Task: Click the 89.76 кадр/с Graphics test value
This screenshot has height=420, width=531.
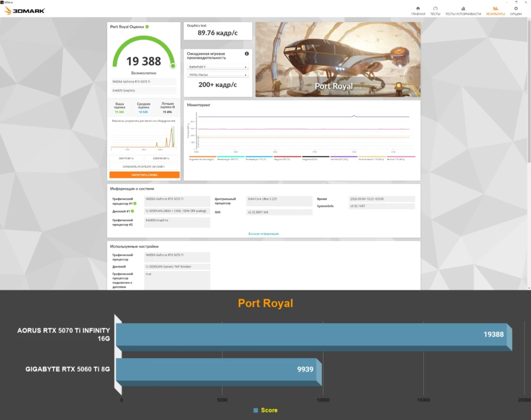Action: pyautogui.click(x=217, y=33)
